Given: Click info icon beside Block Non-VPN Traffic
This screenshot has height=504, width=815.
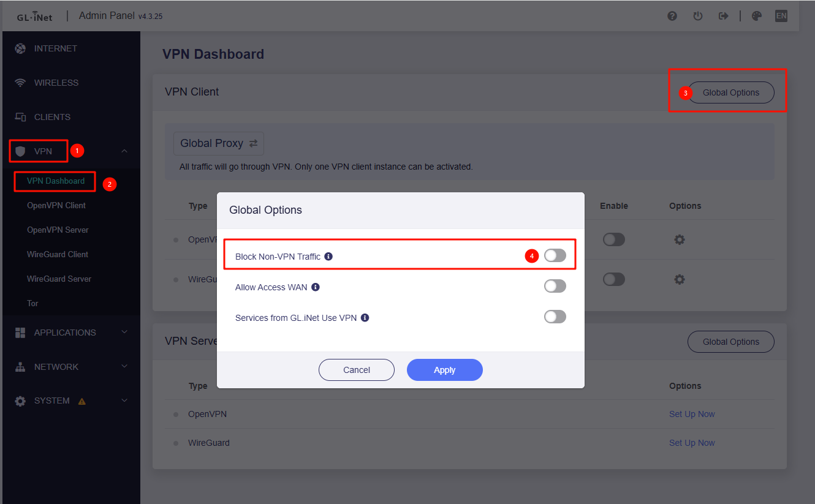Looking at the screenshot, I should 328,257.
